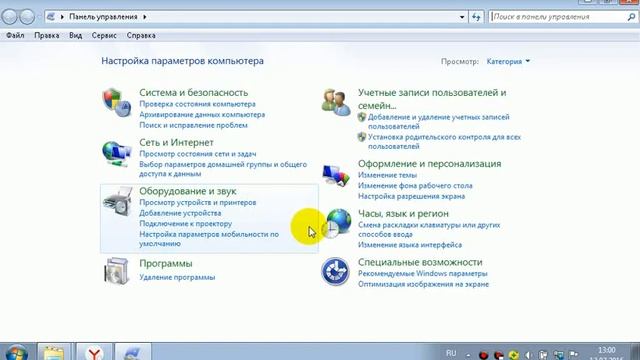The width and height of the screenshot is (640, 360).
Task: Open Изменение темы link
Action: 387,175
